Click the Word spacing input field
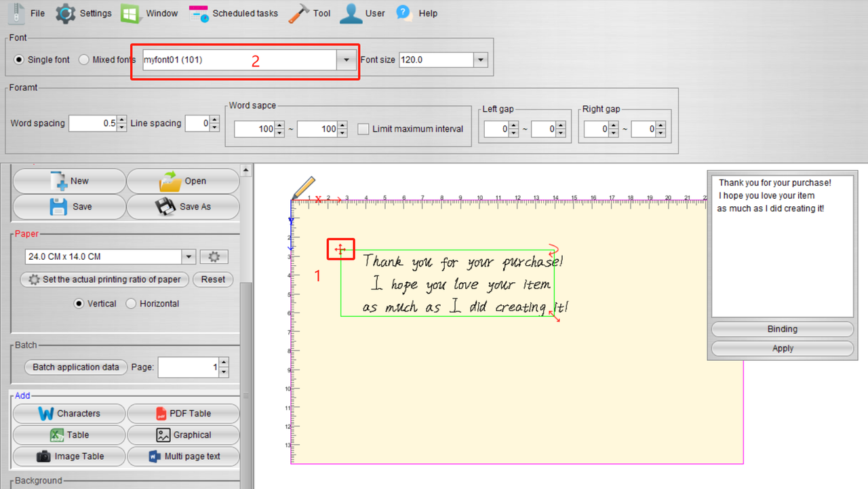This screenshot has width=868, height=489. pyautogui.click(x=93, y=123)
